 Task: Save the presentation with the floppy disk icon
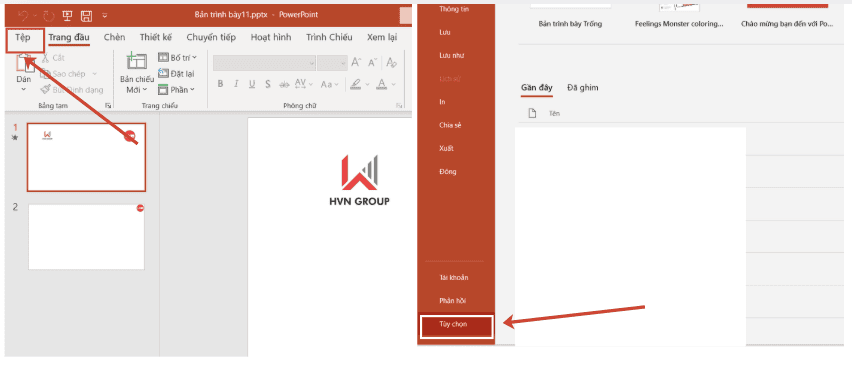click(86, 15)
